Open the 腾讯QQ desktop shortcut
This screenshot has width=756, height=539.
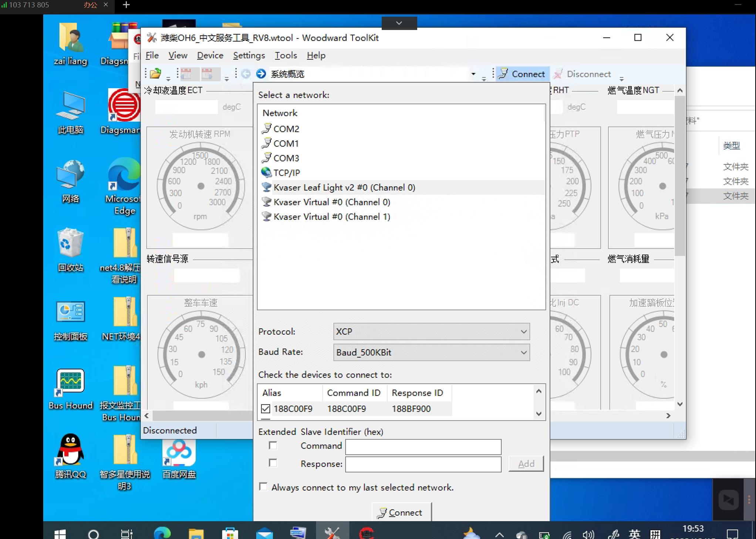click(70, 457)
